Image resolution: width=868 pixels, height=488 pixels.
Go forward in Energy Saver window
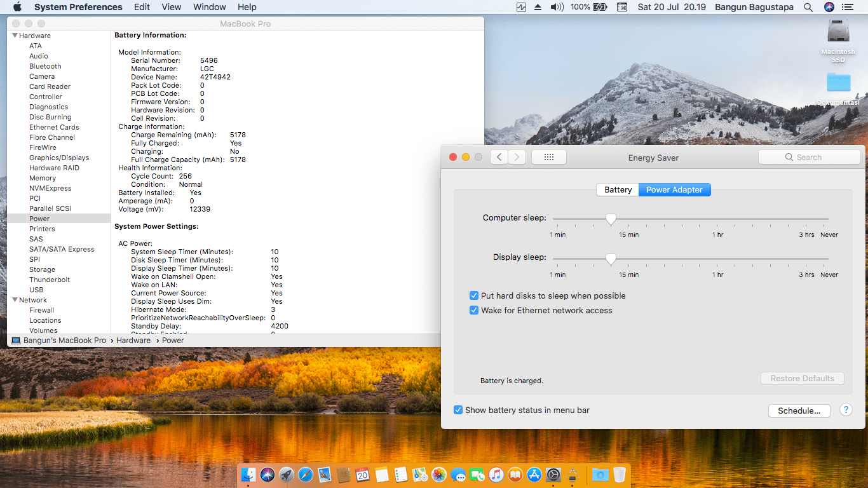click(x=517, y=157)
